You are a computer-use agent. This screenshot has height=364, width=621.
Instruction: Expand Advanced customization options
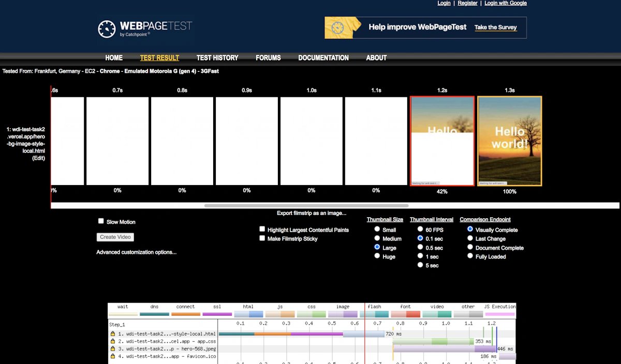[137, 252]
